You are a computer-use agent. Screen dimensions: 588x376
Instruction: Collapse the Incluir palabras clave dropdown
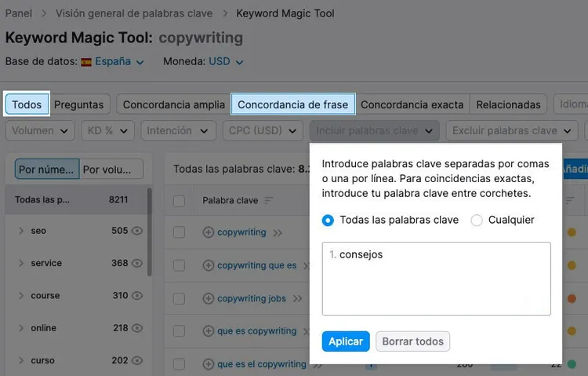[x=374, y=131]
